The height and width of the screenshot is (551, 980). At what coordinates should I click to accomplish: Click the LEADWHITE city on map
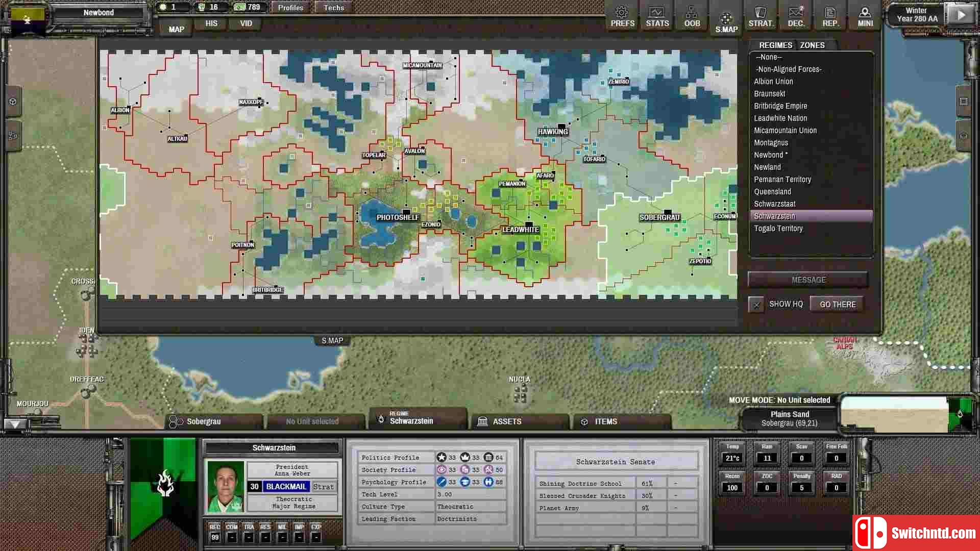[520, 230]
